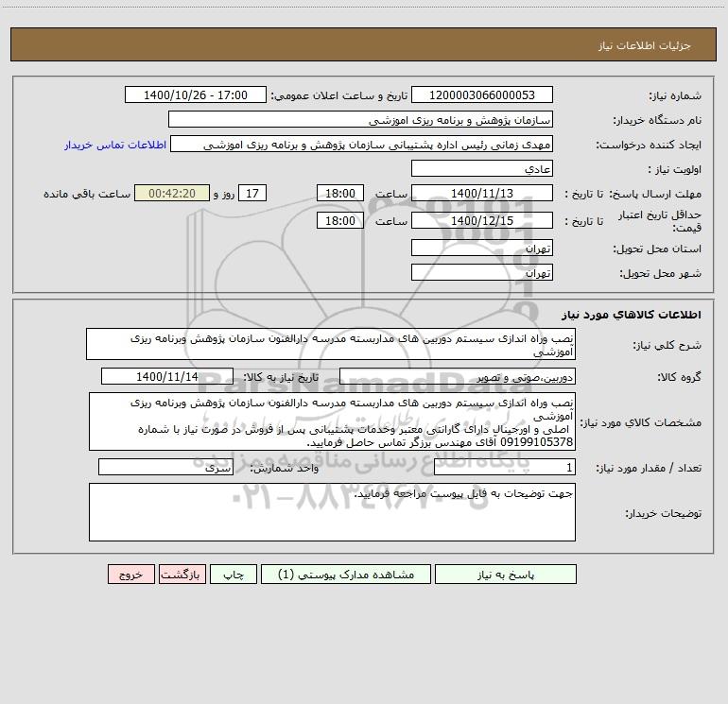Screen dimensions: 728x704
Task: Click the شرح کلی نیاز text box
Action: (x=331, y=344)
